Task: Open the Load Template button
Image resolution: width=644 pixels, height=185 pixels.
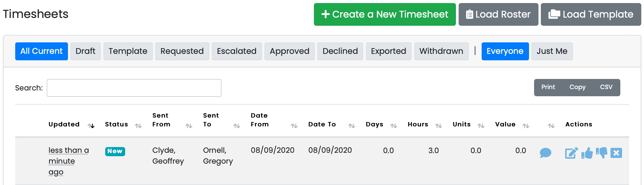Action: coord(591,14)
